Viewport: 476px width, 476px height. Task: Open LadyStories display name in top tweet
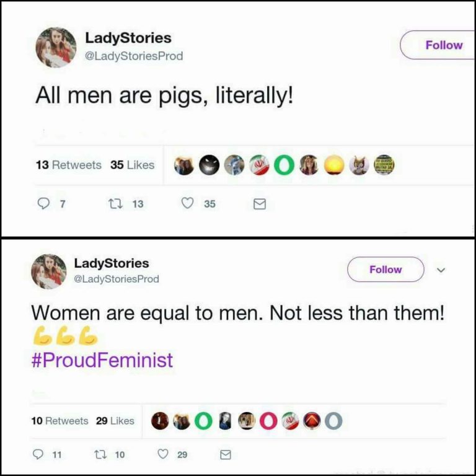click(128, 38)
